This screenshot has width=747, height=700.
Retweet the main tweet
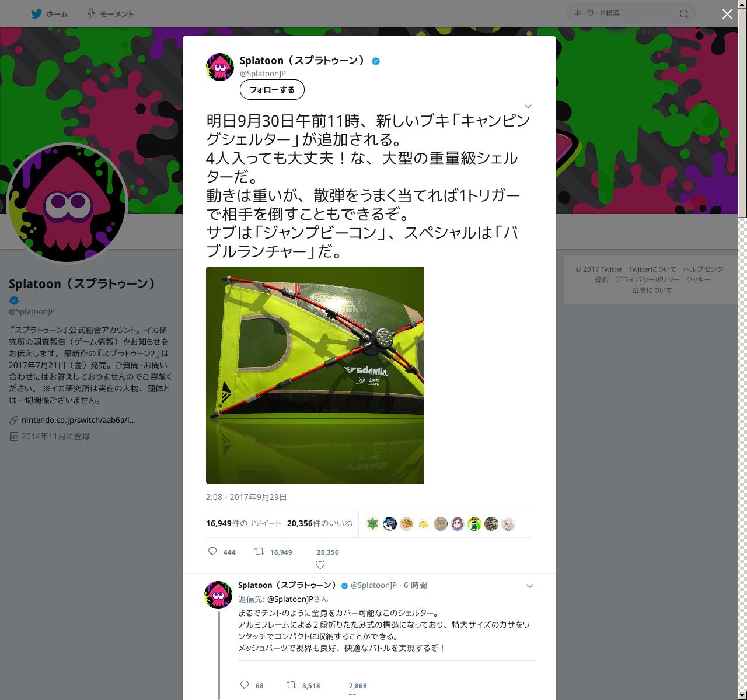259,552
